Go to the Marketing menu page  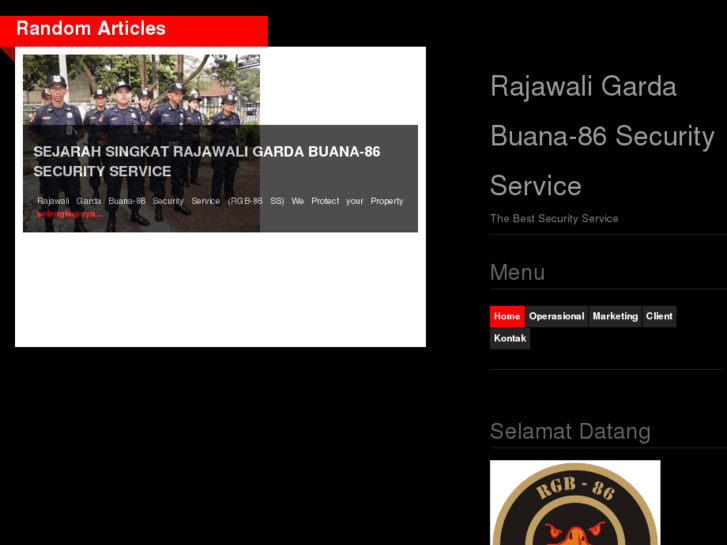pyautogui.click(x=615, y=316)
